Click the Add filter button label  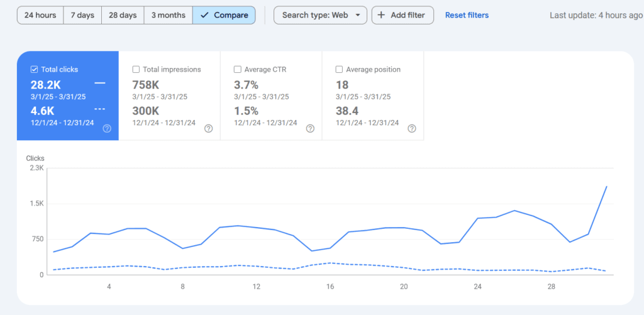pyautogui.click(x=407, y=15)
